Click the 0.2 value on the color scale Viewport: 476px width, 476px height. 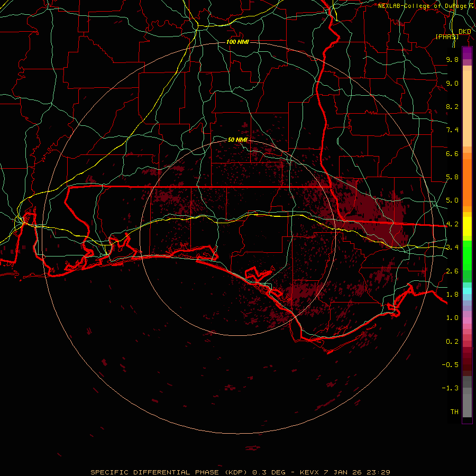pyautogui.click(x=452, y=342)
